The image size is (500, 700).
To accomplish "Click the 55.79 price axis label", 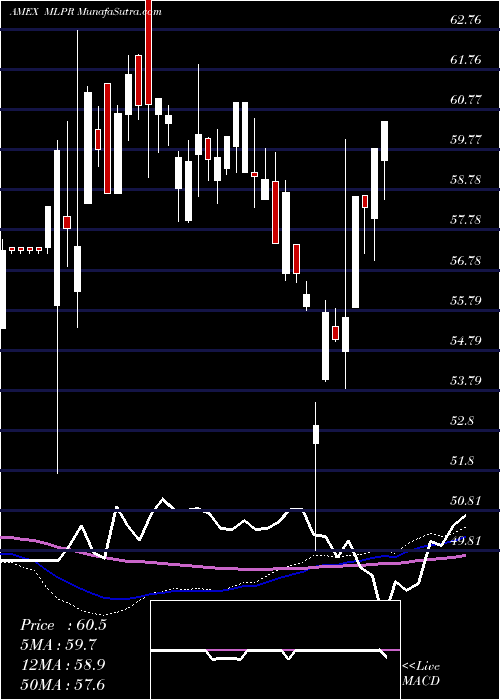I will point(466,300).
